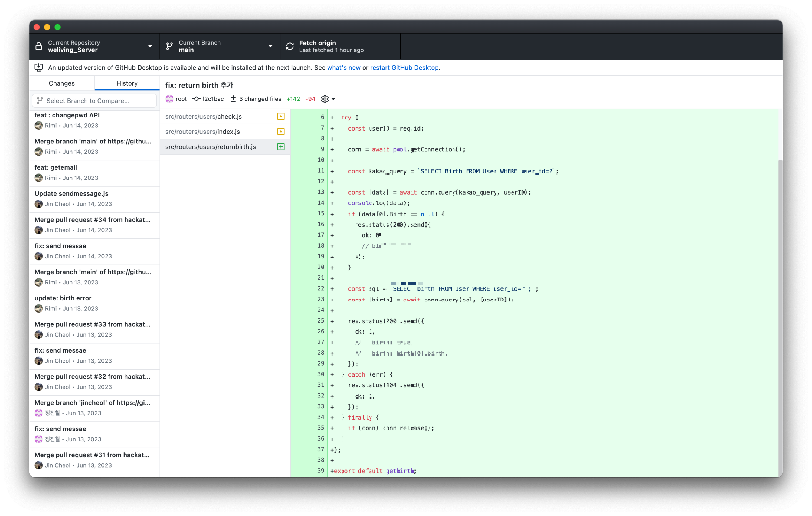Click the Select Branch to Compare field
The height and width of the screenshot is (516, 812).
[94, 101]
